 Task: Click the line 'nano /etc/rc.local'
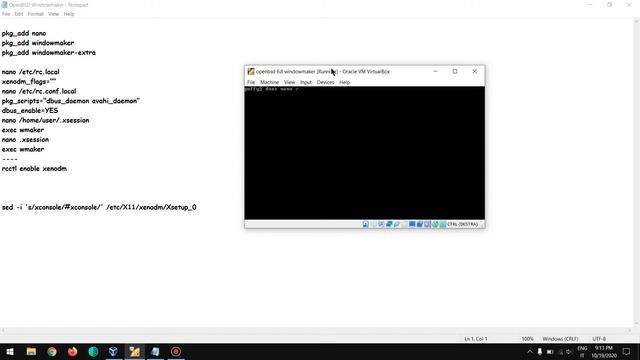point(30,72)
